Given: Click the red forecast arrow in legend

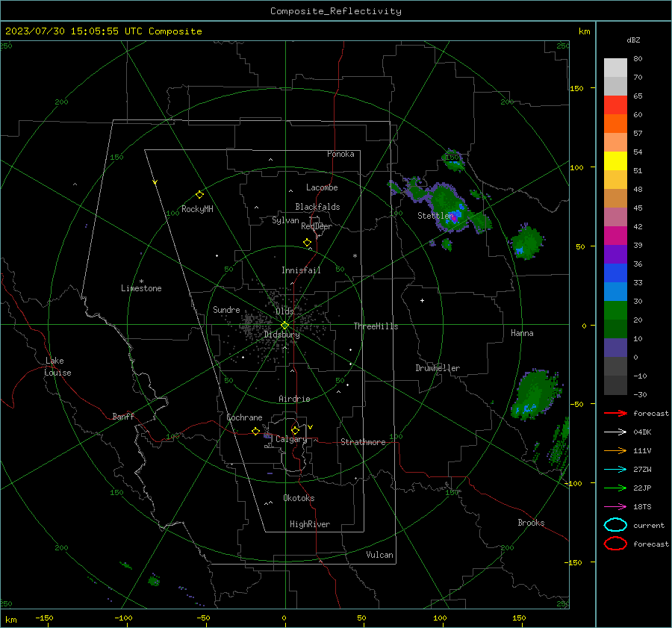Looking at the screenshot, I should (x=615, y=413).
